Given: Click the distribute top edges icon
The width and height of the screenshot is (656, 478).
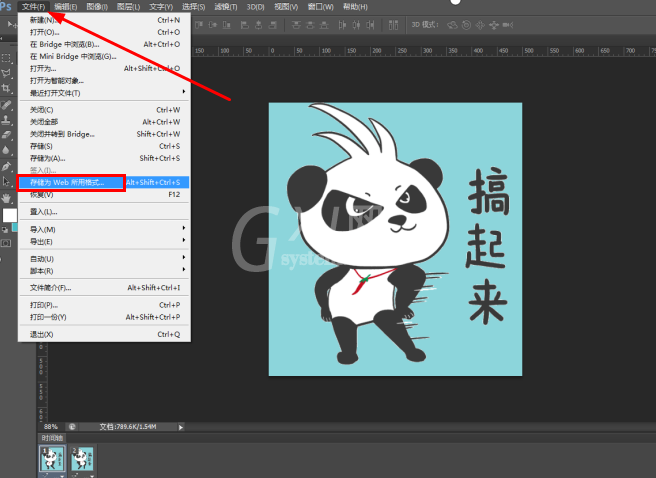Looking at the screenshot, I should [296, 25].
